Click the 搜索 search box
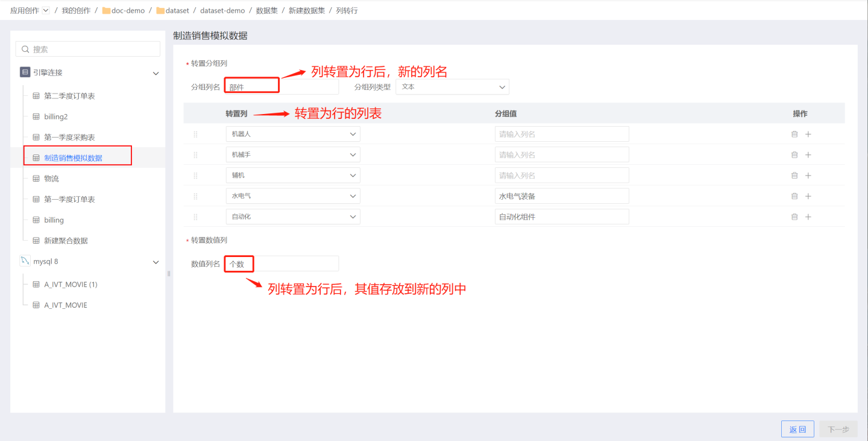This screenshot has width=868, height=441. tap(88, 49)
